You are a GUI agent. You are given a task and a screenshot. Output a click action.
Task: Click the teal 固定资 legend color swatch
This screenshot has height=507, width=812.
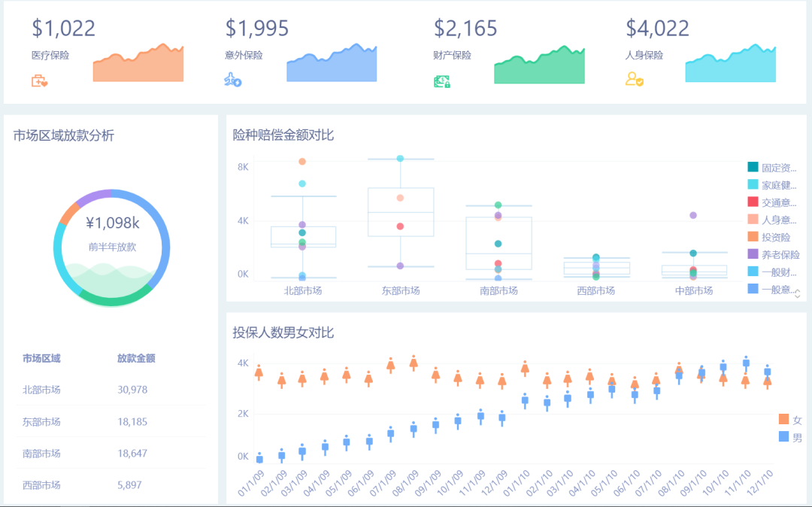(753, 167)
